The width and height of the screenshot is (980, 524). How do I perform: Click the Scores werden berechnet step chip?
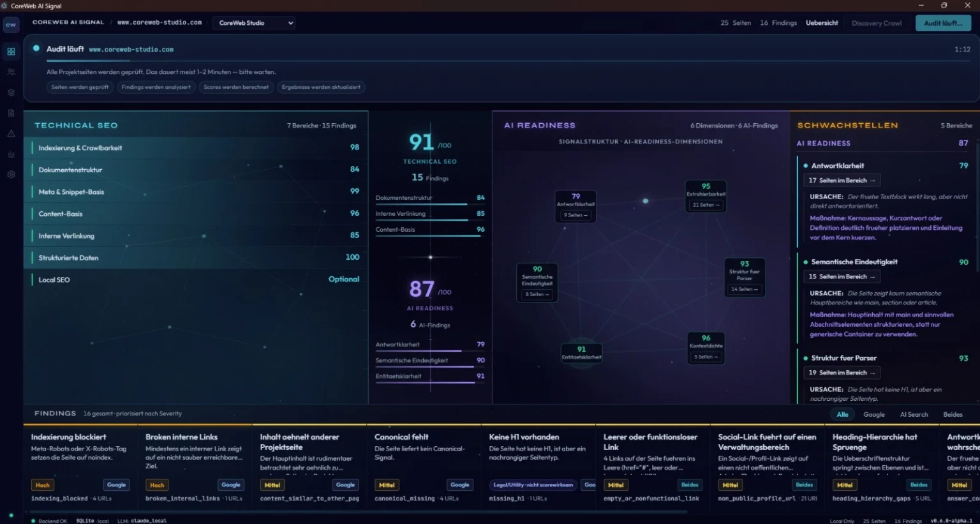click(236, 87)
